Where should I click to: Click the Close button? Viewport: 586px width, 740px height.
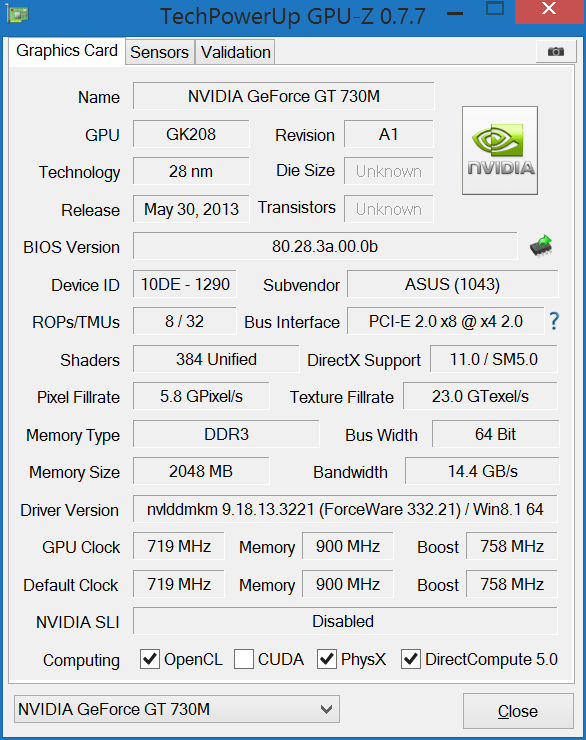coord(518,711)
